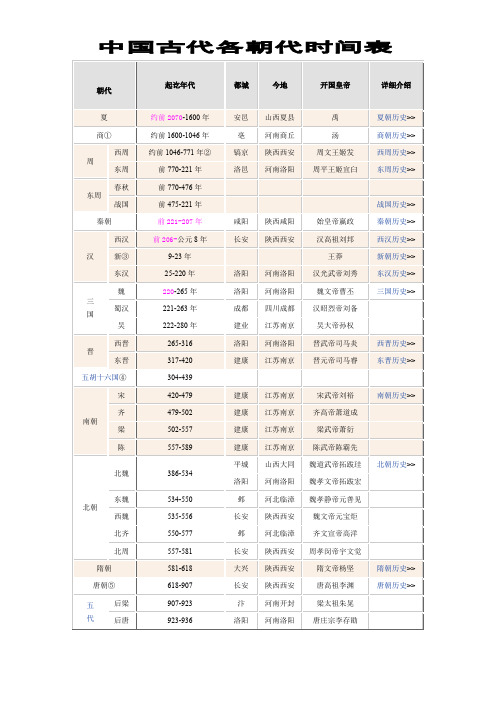Viewport: 496px width, 702px height.
Task: Click the 隋朝历史>> link
Action: (x=396, y=568)
